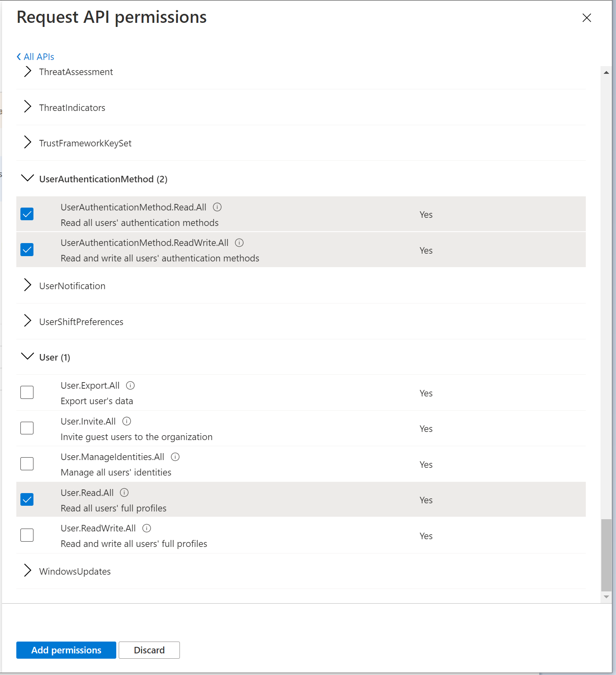The height and width of the screenshot is (675, 616).
Task: Check the User.Export.All permission box
Action: tap(27, 392)
